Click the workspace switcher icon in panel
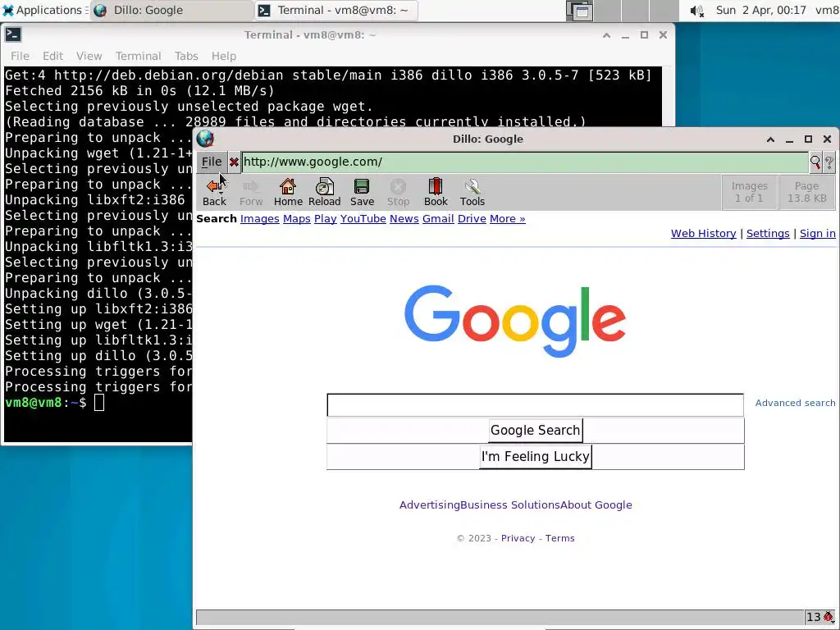The image size is (840, 630). 580,11
